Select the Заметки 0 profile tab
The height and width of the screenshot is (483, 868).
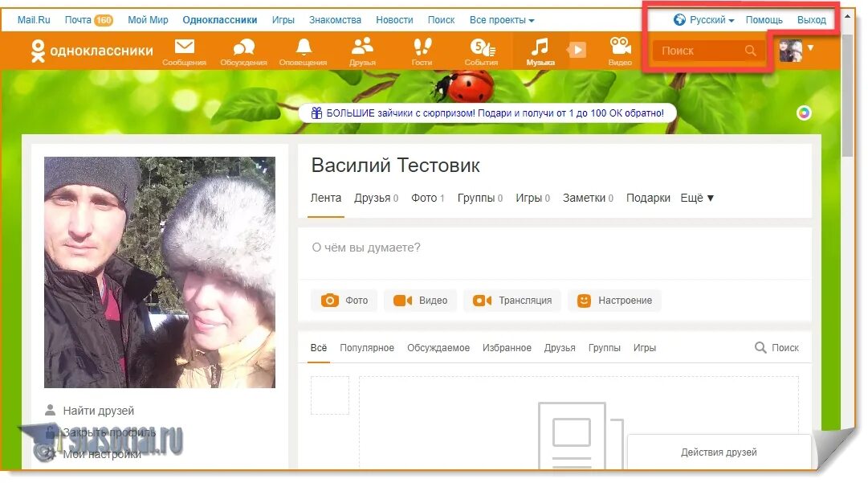point(588,198)
